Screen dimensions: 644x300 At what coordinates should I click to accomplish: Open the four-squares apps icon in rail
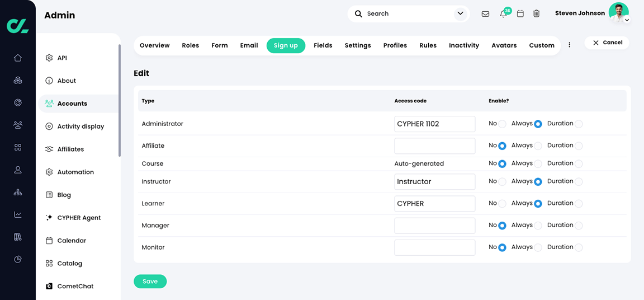[x=18, y=147]
